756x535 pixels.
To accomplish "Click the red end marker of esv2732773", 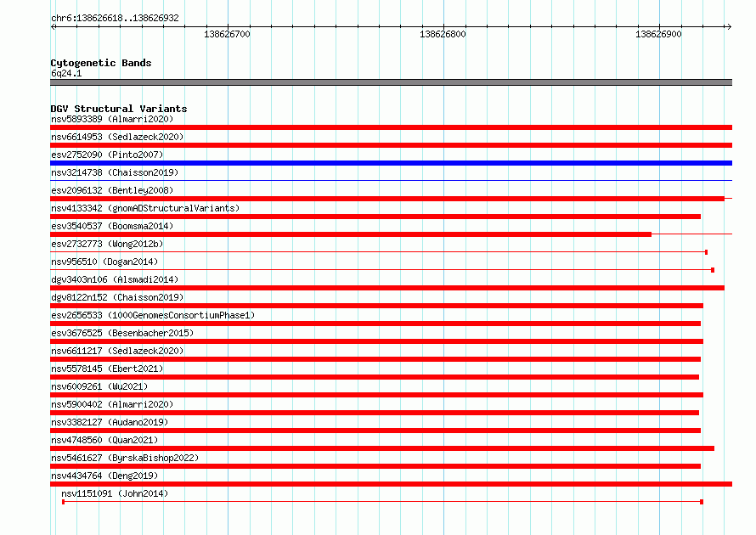I will (x=707, y=252).
